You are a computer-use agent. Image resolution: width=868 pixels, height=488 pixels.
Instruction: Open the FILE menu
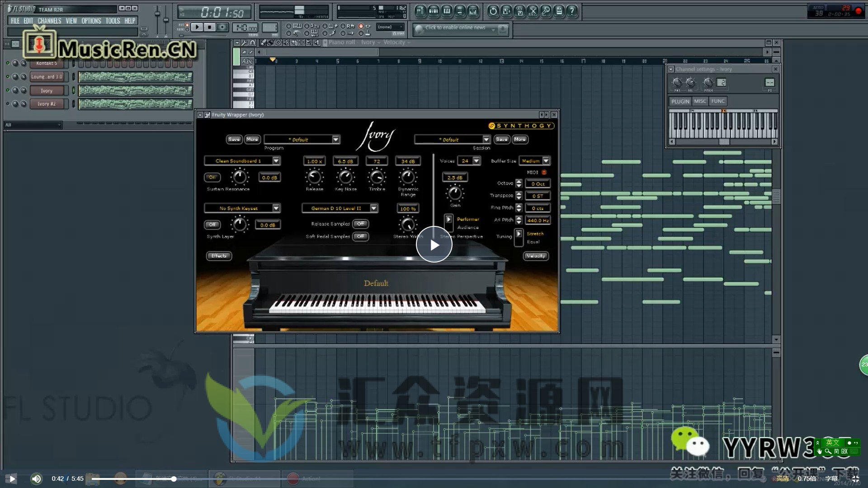pos(15,21)
